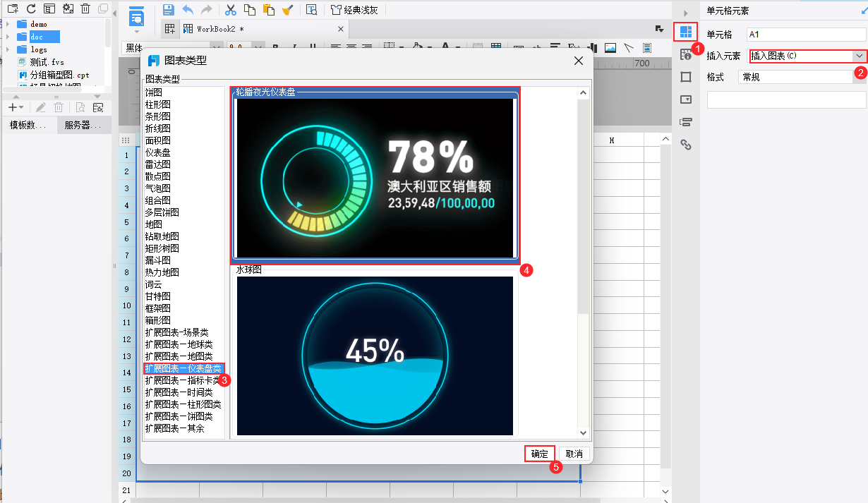This screenshot has height=503, width=868.
Task: Open the preview template button
Action: [137, 17]
